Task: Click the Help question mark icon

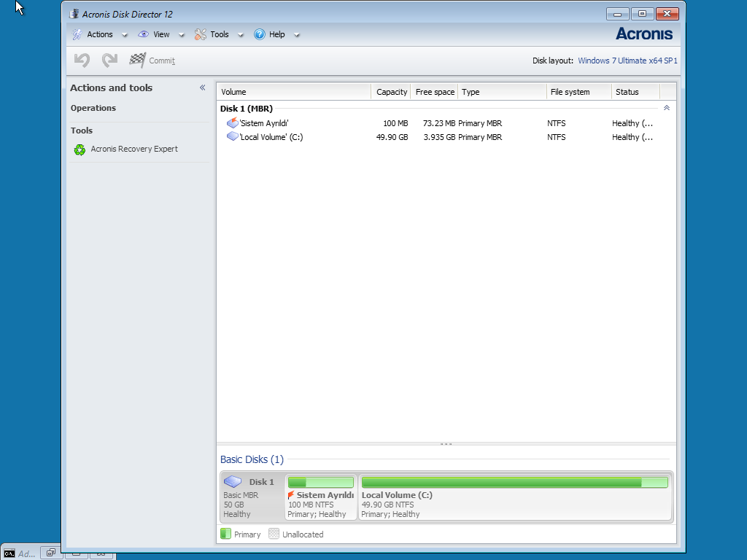Action: pyautogui.click(x=259, y=34)
